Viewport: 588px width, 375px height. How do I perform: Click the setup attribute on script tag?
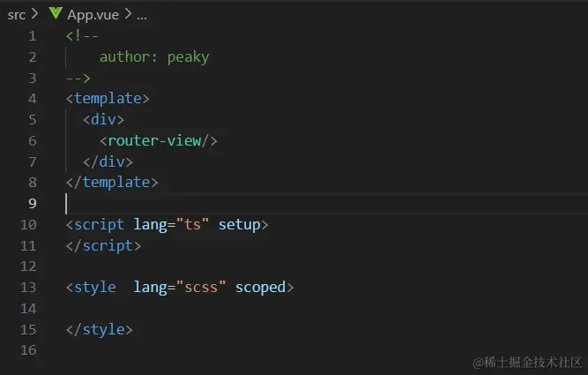[239, 225]
